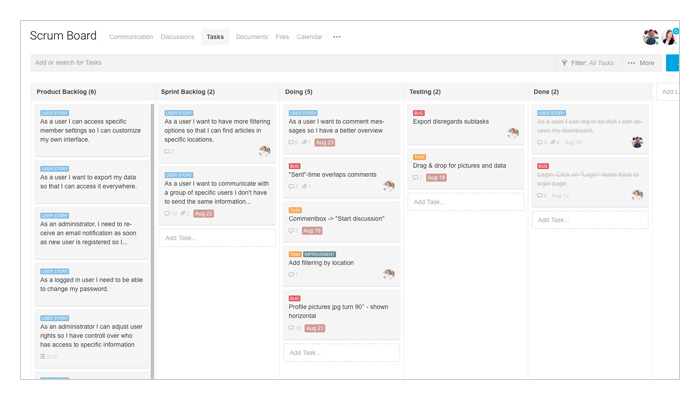Viewport: 700px width, 399px height.
Task: Open the More options menu
Action: coord(641,63)
